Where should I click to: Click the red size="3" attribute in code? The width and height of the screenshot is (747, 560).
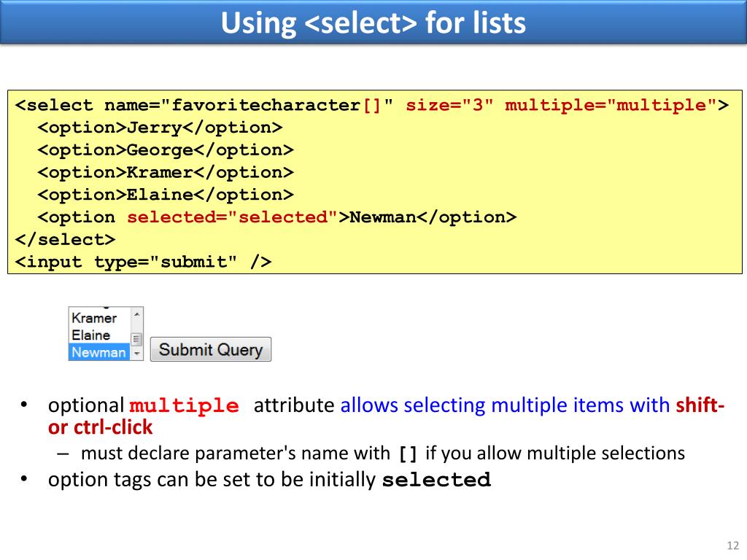pyautogui.click(x=449, y=105)
